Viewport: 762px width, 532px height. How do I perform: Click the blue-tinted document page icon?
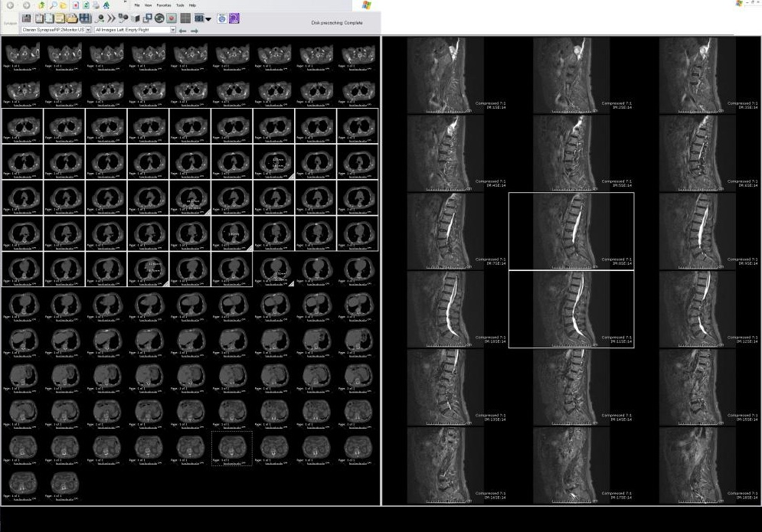[x=49, y=18]
